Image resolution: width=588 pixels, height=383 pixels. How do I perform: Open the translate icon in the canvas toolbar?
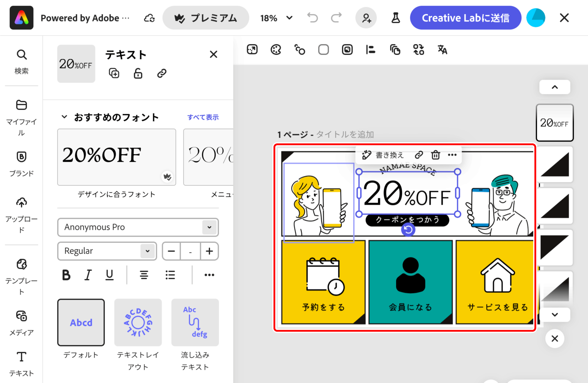pos(442,50)
